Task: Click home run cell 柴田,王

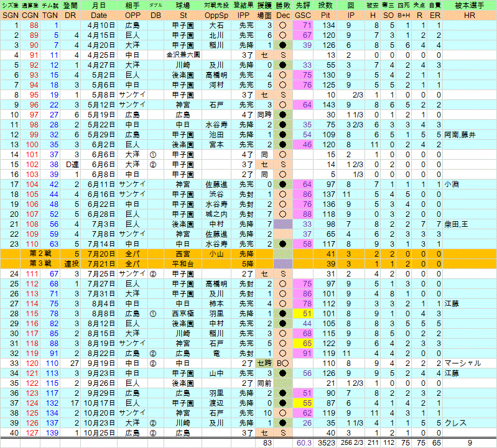Action: pos(456,224)
